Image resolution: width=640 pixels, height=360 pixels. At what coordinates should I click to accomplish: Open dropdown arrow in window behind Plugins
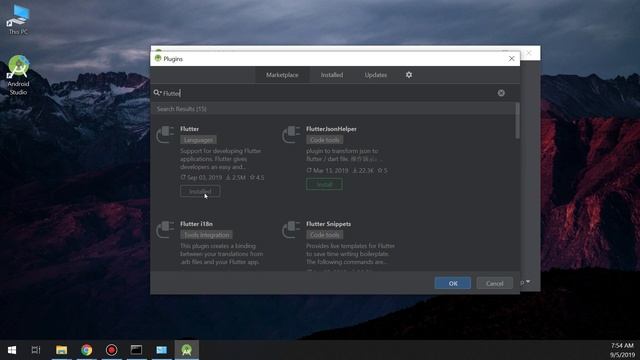pos(528,282)
